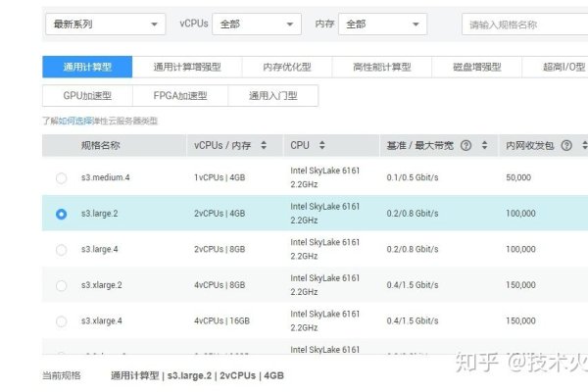The height and width of the screenshot is (392, 588).
Task: Switch to FPGA加速型 tab
Action: [180, 96]
